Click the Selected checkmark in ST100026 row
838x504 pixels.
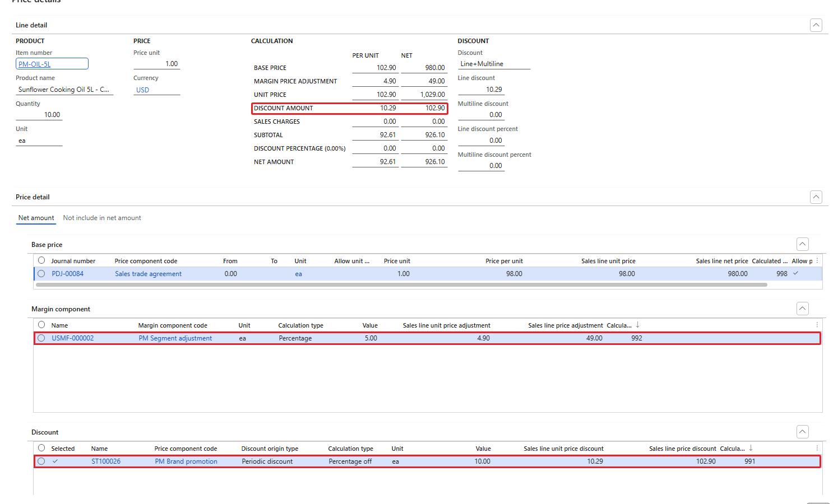[55, 461]
